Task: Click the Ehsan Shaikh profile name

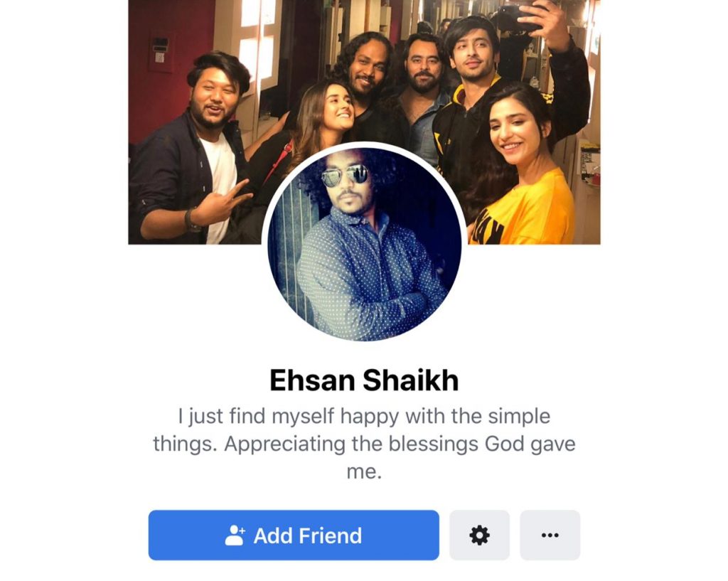Action: [x=365, y=380]
